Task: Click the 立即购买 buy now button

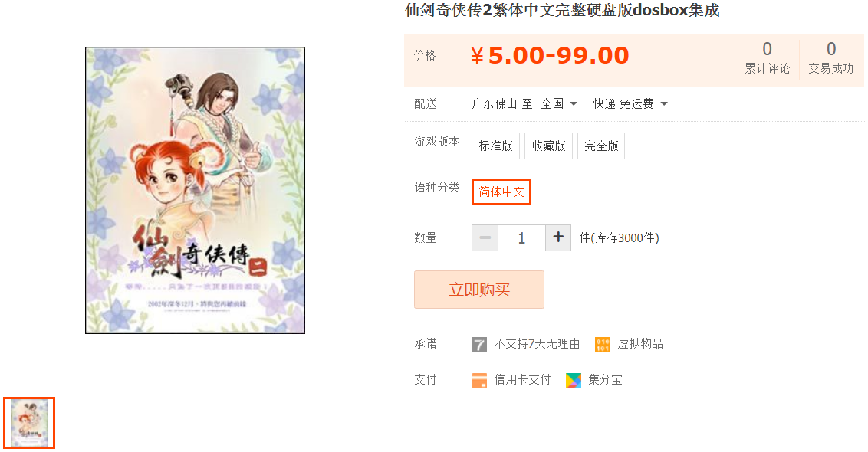Action: (478, 290)
